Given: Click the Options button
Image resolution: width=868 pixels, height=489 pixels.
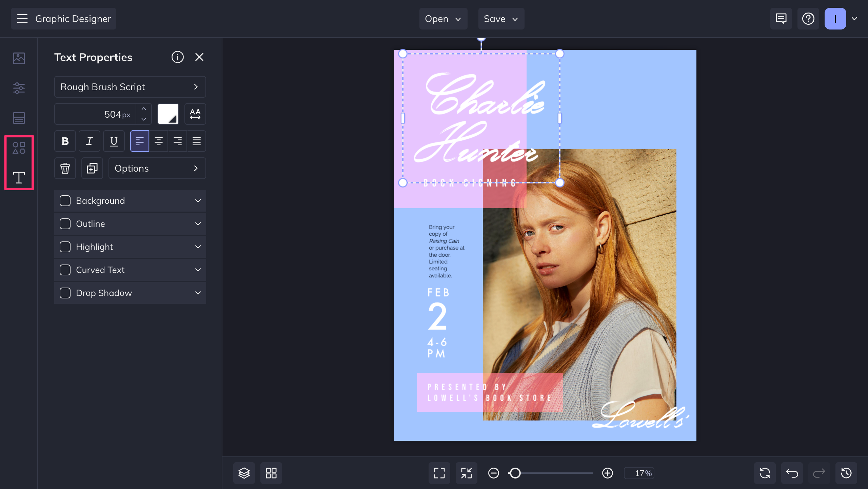Looking at the screenshot, I should [157, 168].
